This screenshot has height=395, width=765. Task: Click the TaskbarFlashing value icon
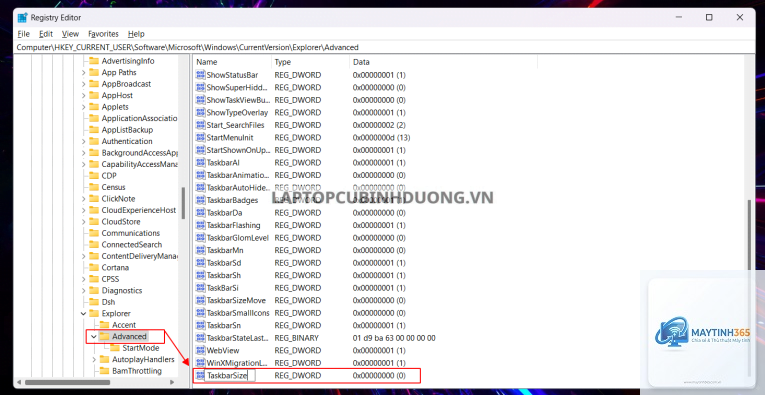click(x=200, y=225)
